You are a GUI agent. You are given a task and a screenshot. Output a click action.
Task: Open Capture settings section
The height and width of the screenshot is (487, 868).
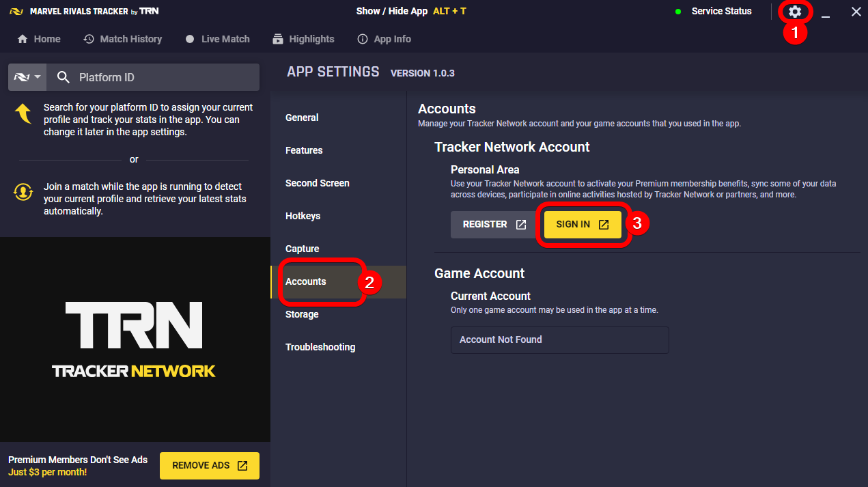[x=339, y=249]
